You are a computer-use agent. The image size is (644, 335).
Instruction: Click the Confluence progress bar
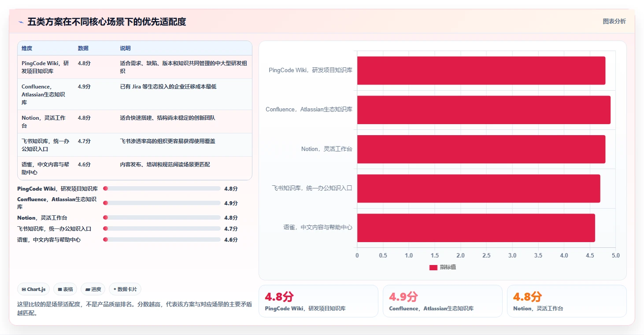pyautogui.click(x=162, y=203)
